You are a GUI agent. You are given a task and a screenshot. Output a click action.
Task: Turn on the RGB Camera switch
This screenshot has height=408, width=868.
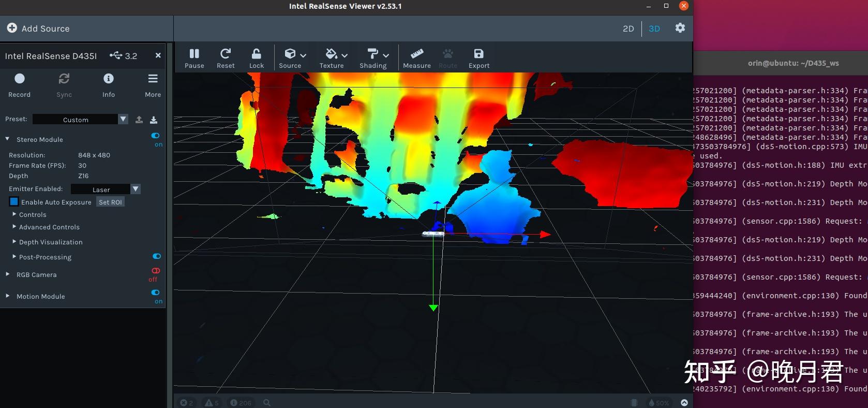(155, 271)
